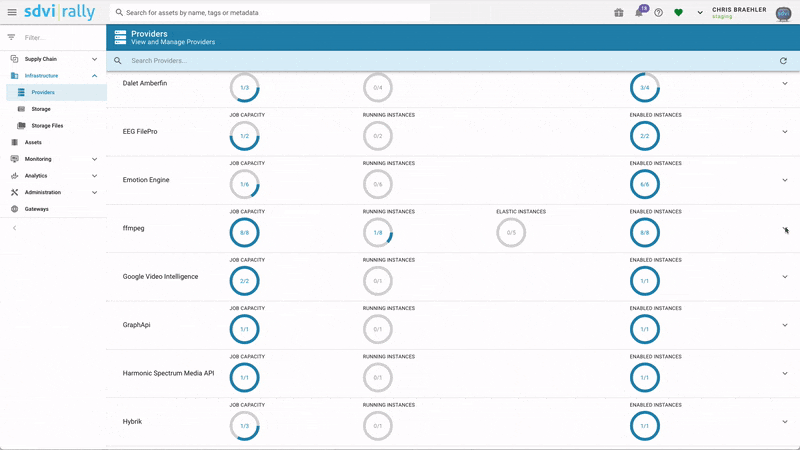Screen dimensions: 800x450
Task: Click the Search Providers field
Action: click(x=449, y=61)
